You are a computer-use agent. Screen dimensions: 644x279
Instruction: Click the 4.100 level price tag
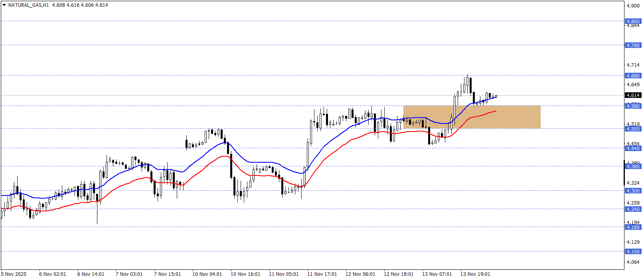point(633,251)
